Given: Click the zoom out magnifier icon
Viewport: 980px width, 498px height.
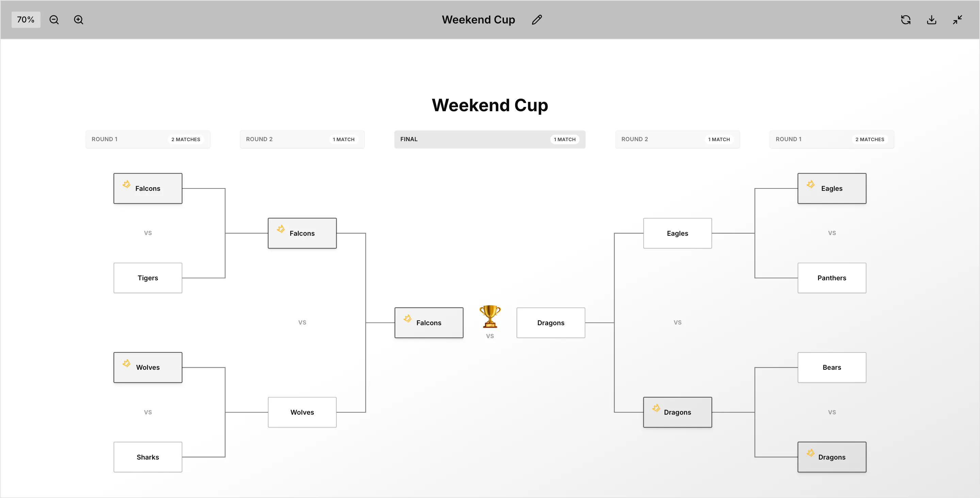Looking at the screenshot, I should [x=54, y=20].
